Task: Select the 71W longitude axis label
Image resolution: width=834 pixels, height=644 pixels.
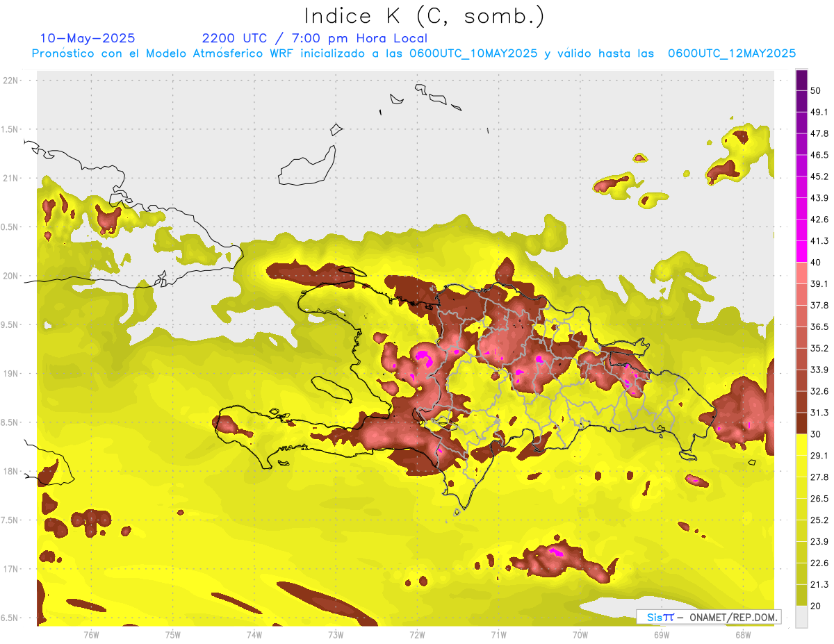Action: coord(498,634)
